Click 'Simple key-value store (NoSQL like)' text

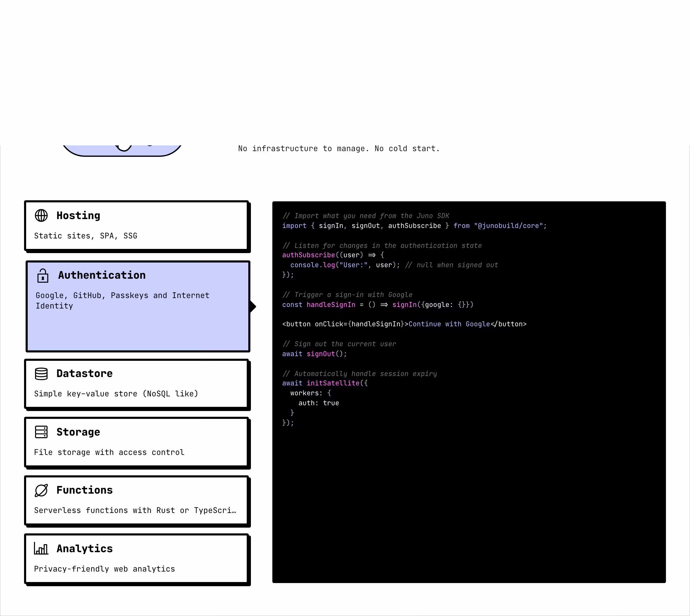[x=116, y=394]
